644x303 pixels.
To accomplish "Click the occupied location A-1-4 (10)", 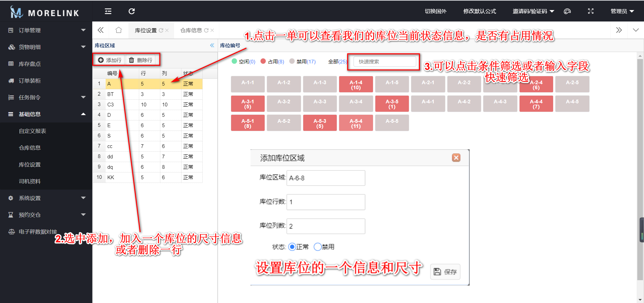I will point(356,84).
